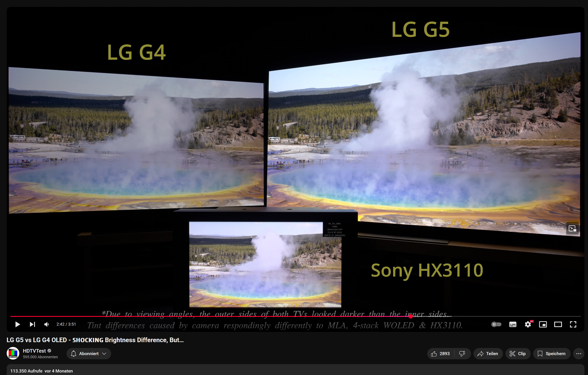The image size is (588, 375).
Task: Open more actions three-dot menu
Action: (x=579, y=353)
